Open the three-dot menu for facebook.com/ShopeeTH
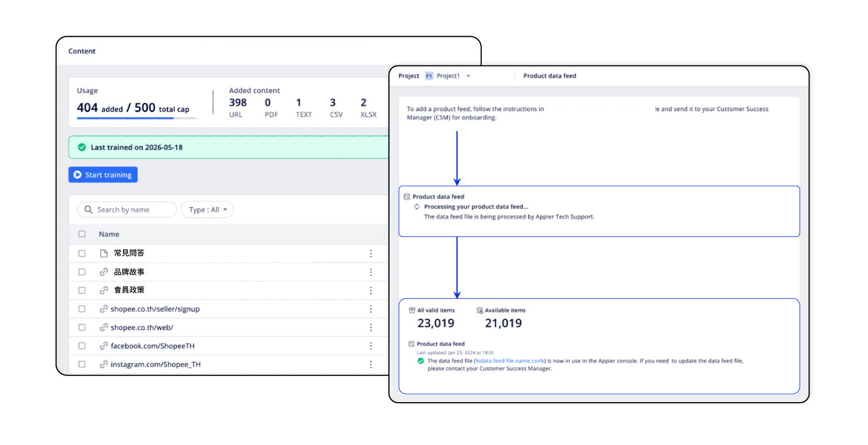This screenshot has height=445, width=868. [371, 346]
